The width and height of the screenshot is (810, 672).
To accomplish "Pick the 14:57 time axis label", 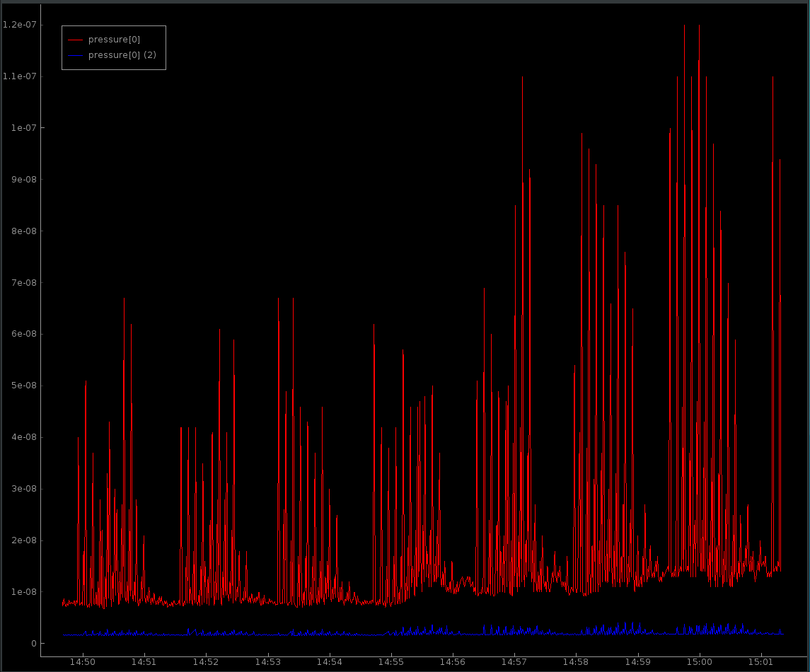I will (x=514, y=662).
